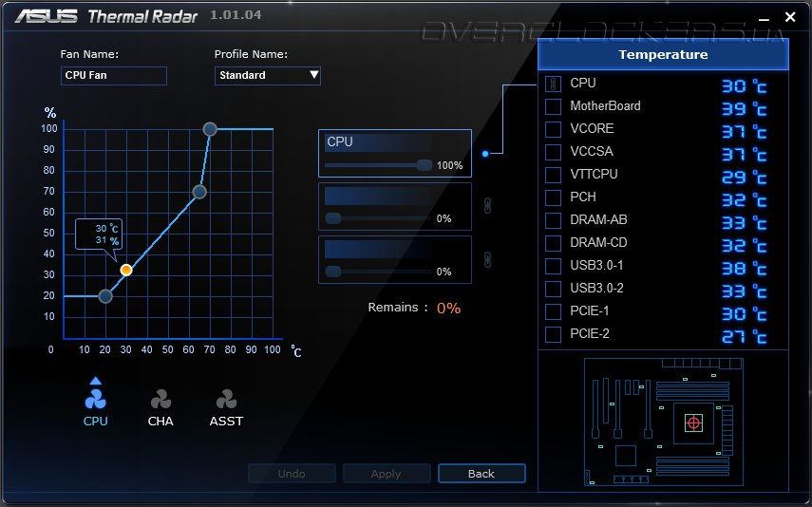The width and height of the screenshot is (812, 507).
Task: Click the VTTCPU 29°C reading
Action: (745, 178)
